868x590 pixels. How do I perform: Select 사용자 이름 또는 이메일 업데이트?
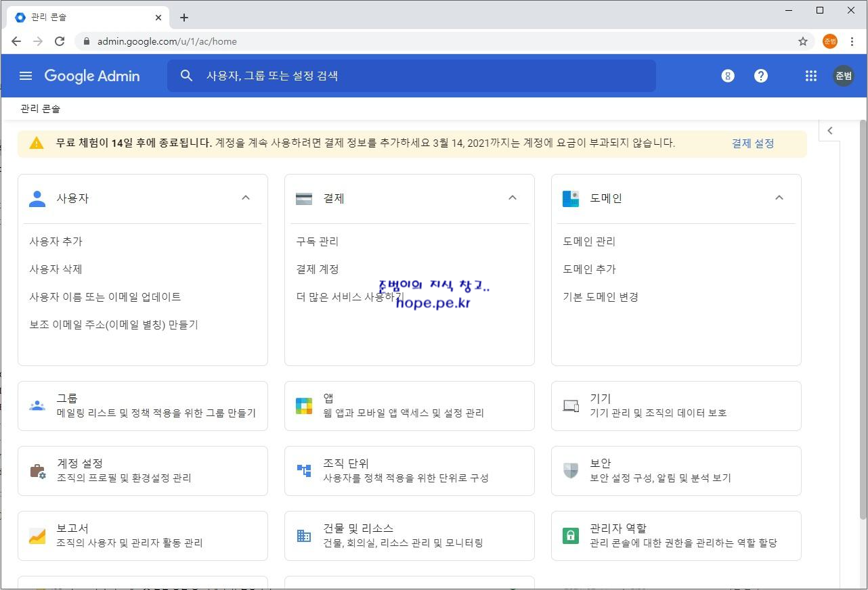tap(105, 297)
